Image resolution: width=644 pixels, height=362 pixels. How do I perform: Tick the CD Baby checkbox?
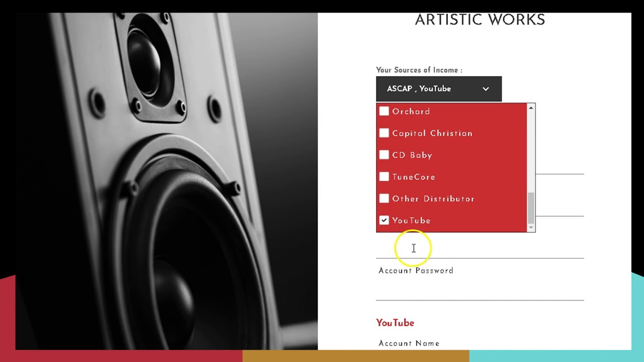click(x=384, y=155)
